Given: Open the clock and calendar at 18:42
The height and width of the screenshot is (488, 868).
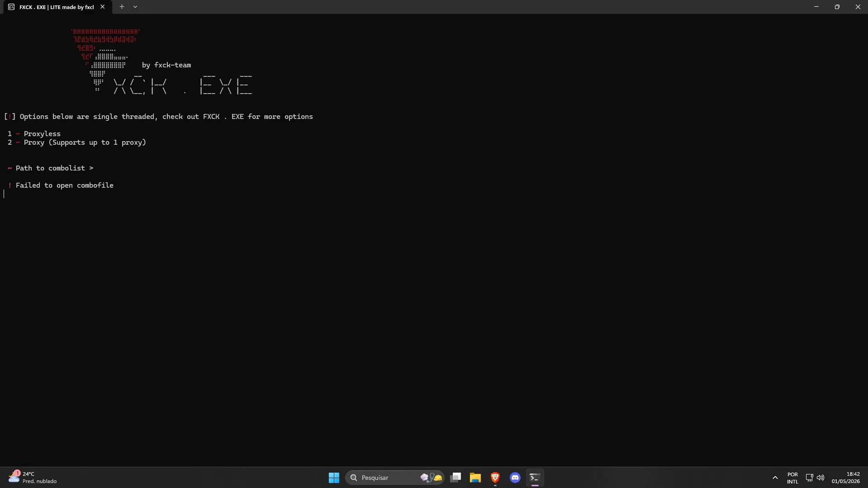Looking at the screenshot, I should 845,478.
